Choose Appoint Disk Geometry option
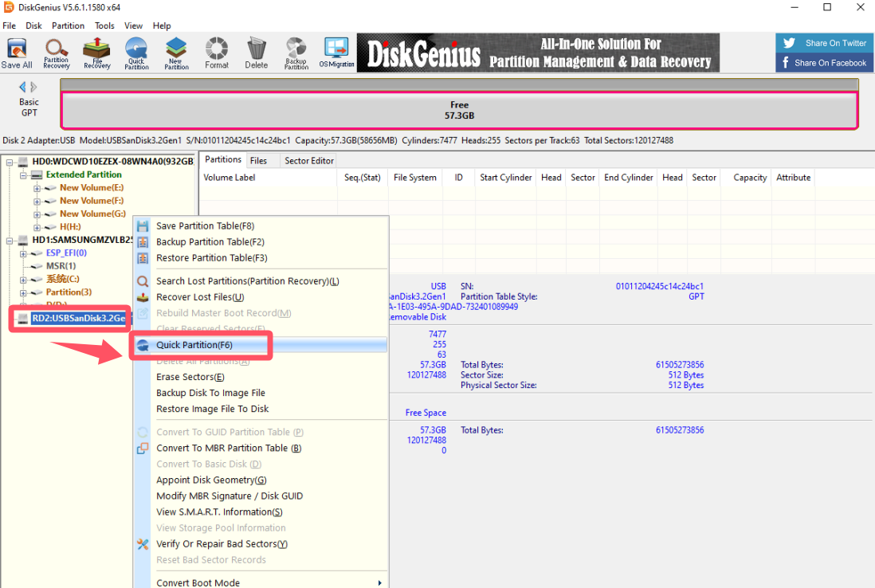The image size is (875, 588). click(x=261, y=480)
